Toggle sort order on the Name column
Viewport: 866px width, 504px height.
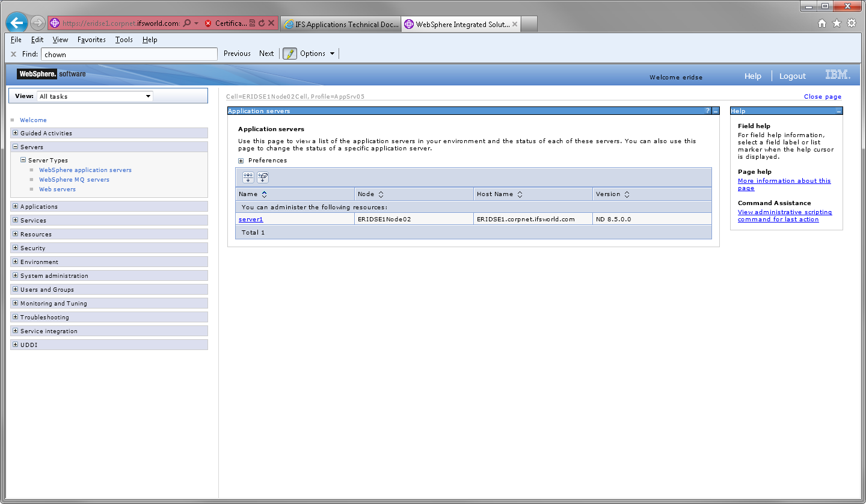click(264, 194)
